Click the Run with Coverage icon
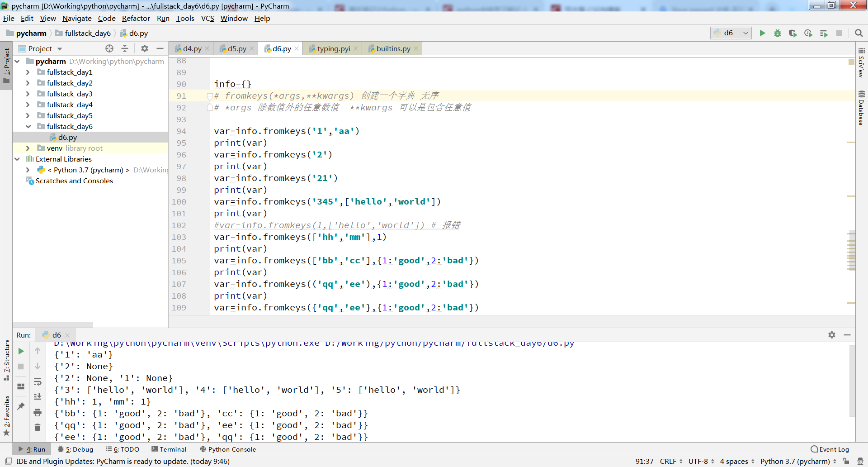Screen dimensions: 868x467 pyautogui.click(x=793, y=33)
